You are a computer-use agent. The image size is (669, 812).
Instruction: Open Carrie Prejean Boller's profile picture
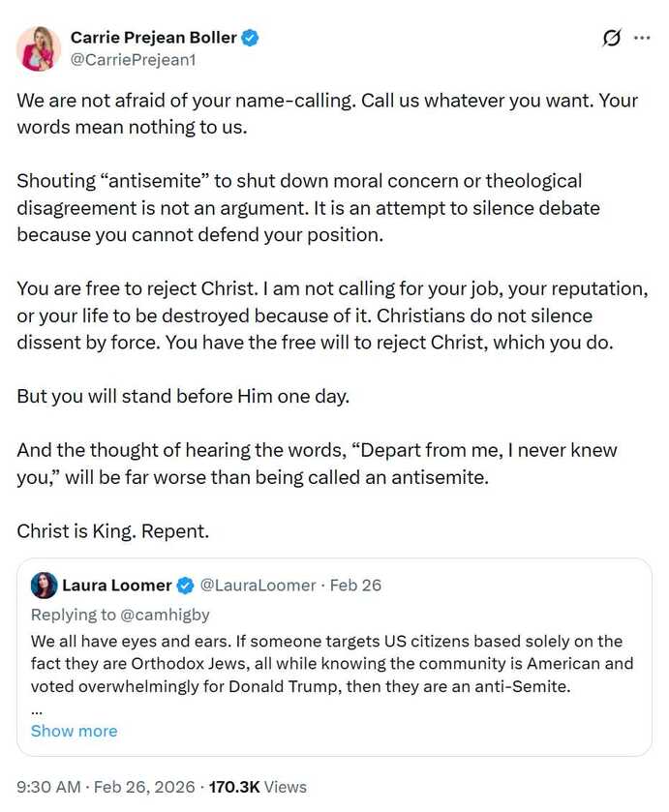(x=39, y=48)
